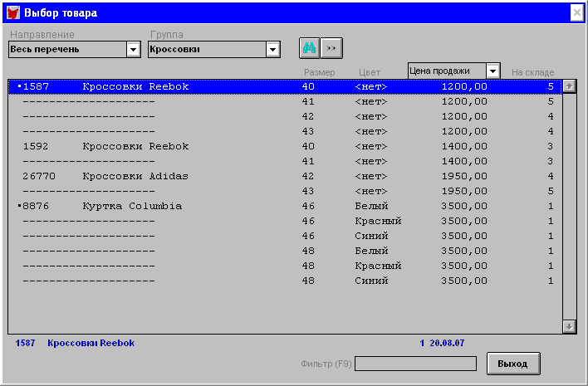Select size 48 Синий jacket row
The image size is (588, 386).
[x=285, y=281]
